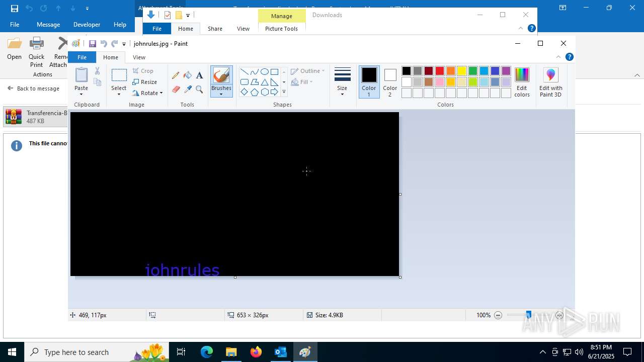Pick the Triangle shape

264,82
